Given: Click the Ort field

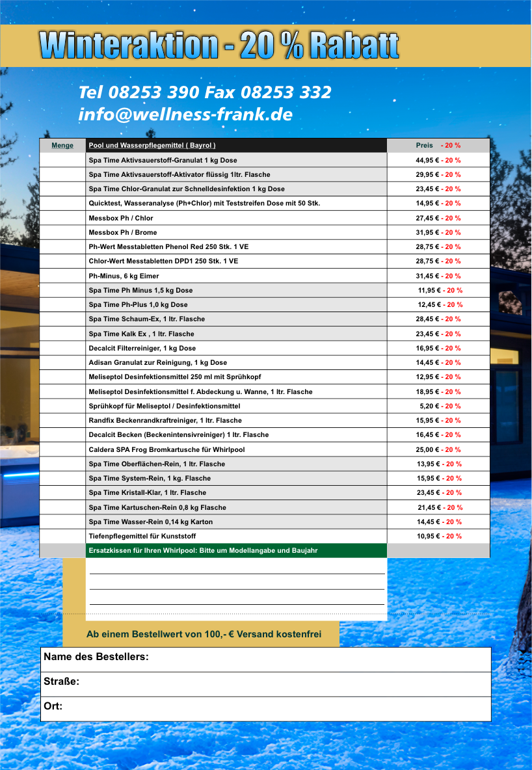Looking at the screenshot, I should click(x=266, y=709).
